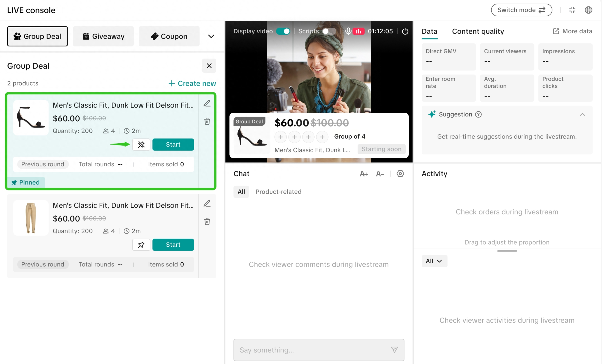Viewport: 602px width, 364px height.
Task: Click the Starting soon button on overlay
Action: point(381,149)
